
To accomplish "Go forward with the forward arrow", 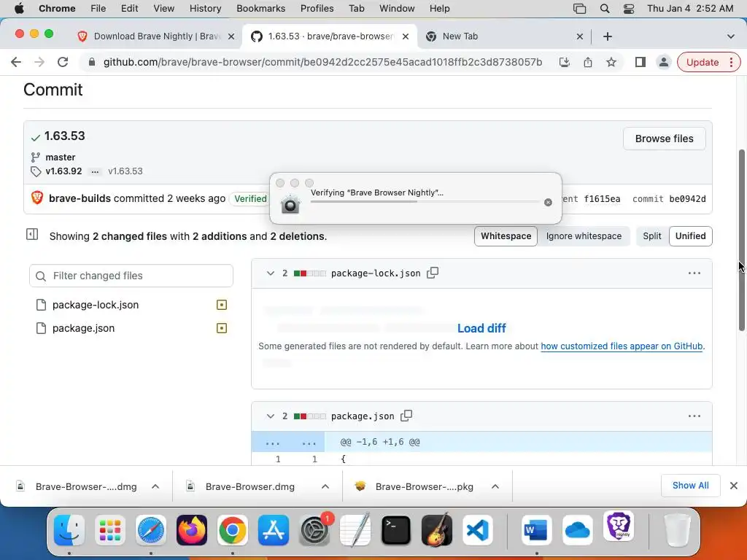I will pyautogui.click(x=39, y=62).
